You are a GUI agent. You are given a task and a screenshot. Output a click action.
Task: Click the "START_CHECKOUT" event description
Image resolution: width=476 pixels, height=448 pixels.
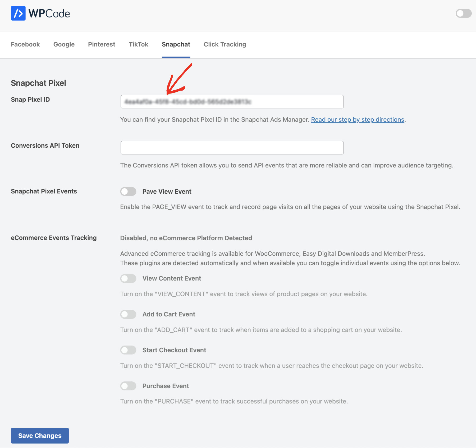tap(272, 366)
